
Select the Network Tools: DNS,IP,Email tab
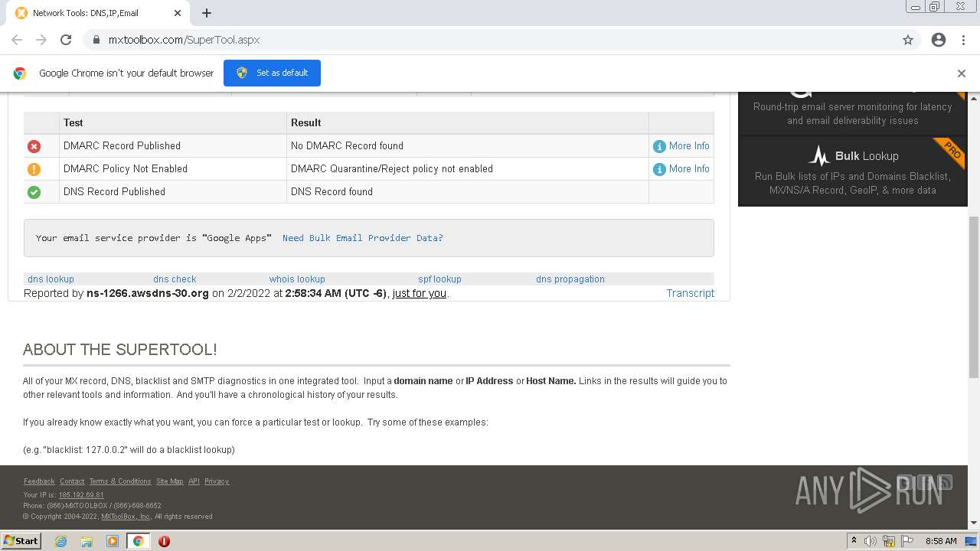tap(98, 13)
